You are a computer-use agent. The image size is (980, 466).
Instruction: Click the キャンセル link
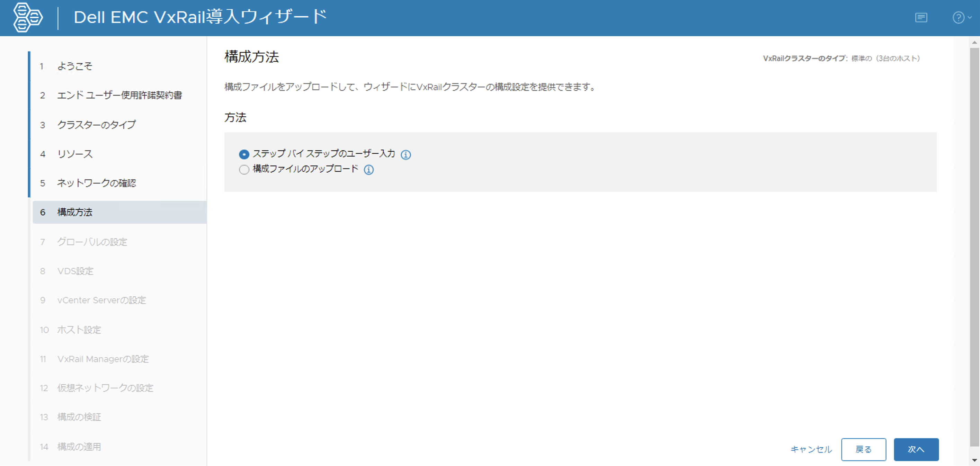tap(811, 449)
